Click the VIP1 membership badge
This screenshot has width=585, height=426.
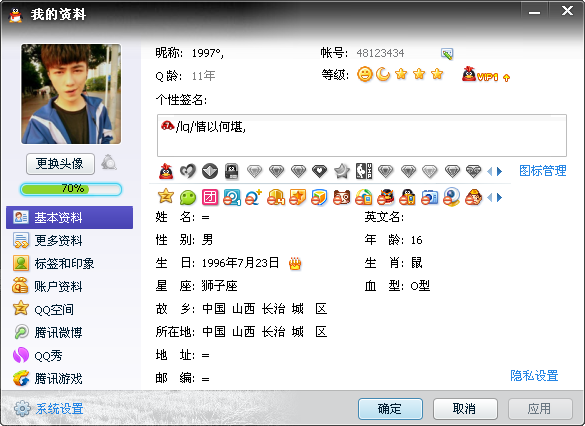coord(480,75)
